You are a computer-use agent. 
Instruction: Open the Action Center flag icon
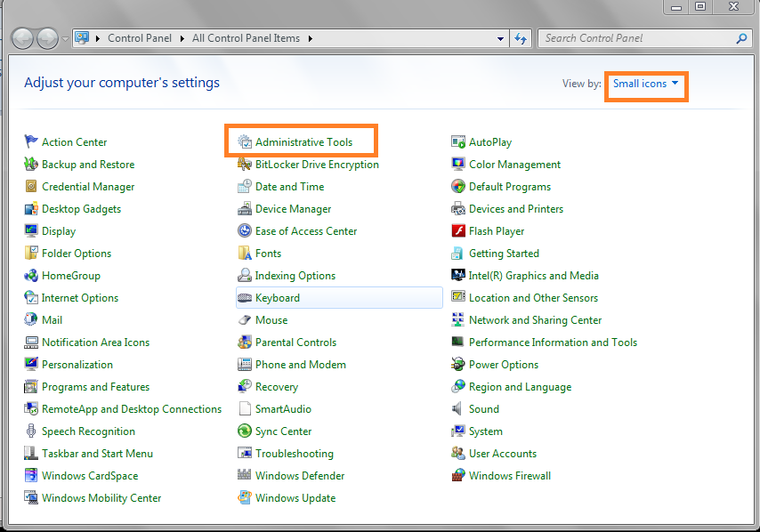pos(31,141)
